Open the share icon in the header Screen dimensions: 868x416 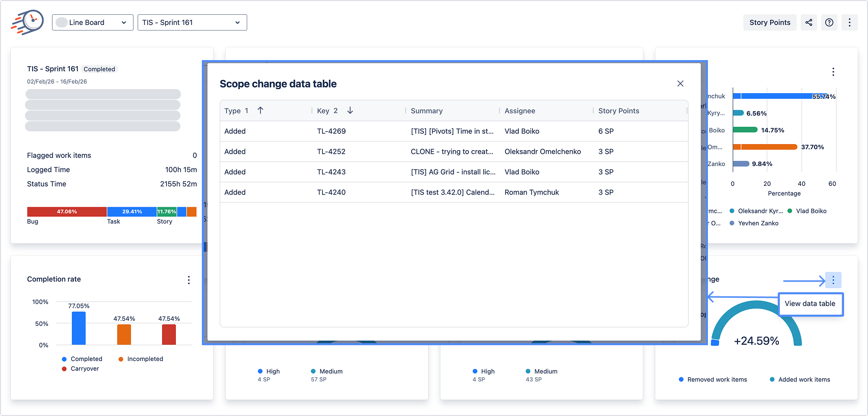[x=809, y=22]
